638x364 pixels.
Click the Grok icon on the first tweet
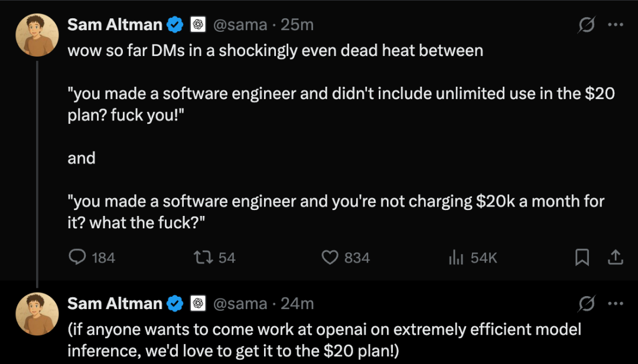pos(587,25)
